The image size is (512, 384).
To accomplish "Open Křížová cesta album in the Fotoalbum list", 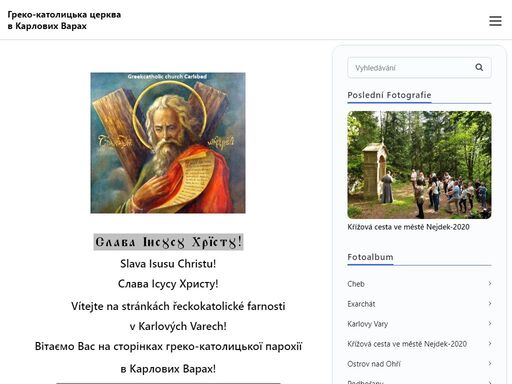I will (x=407, y=344).
